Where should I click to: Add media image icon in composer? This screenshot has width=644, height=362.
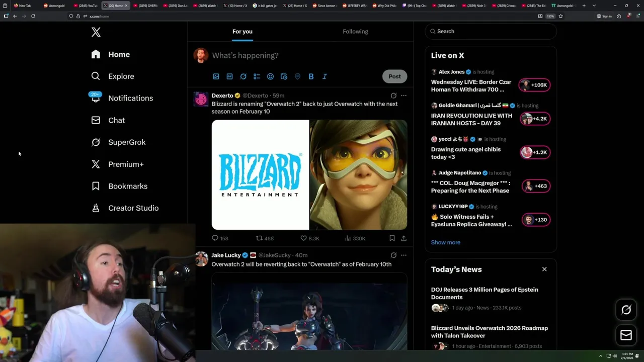[216, 76]
